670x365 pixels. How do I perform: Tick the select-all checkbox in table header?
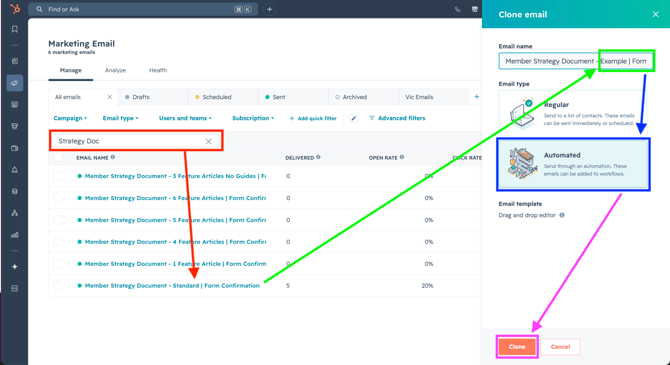click(x=59, y=158)
